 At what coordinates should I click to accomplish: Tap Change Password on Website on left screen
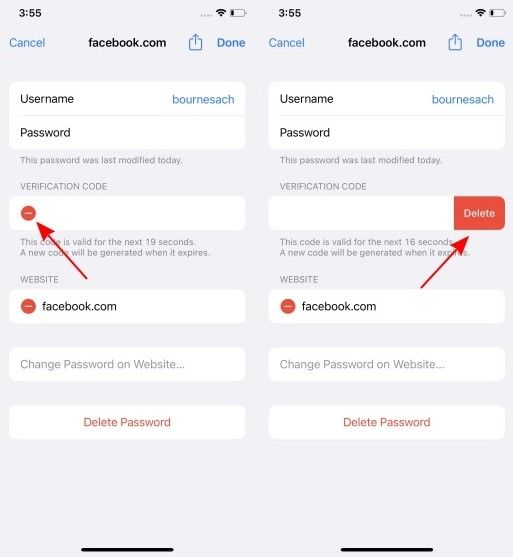[x=127, y=364]
